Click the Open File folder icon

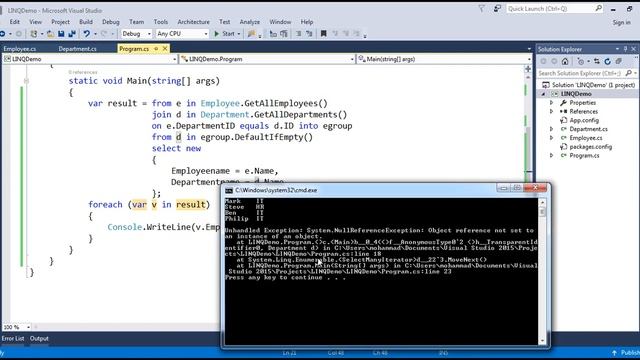click(50, 34)
